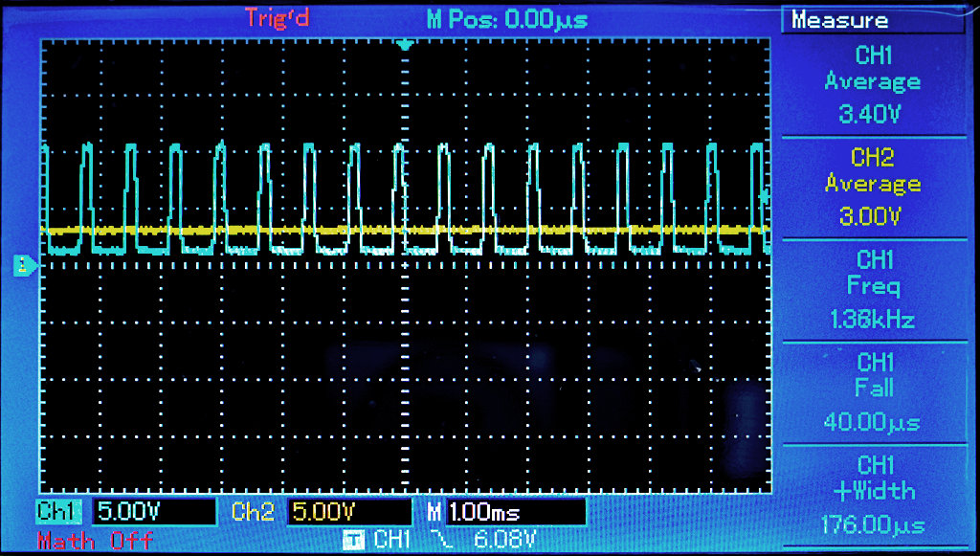Select the CH1 Freq 1.38kHz measurement
This screenshot has height=556, width=980.
[x=873, y=289]
